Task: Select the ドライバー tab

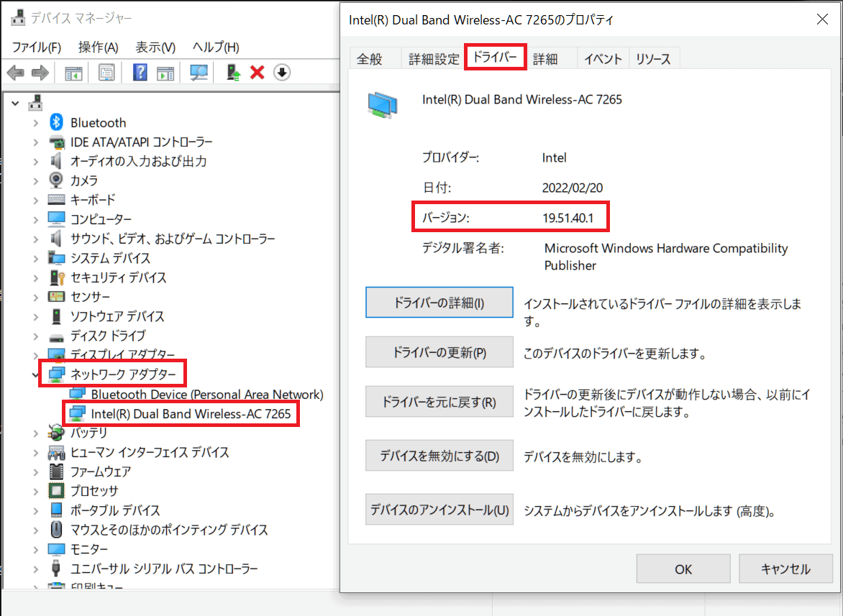Action: 495,56
